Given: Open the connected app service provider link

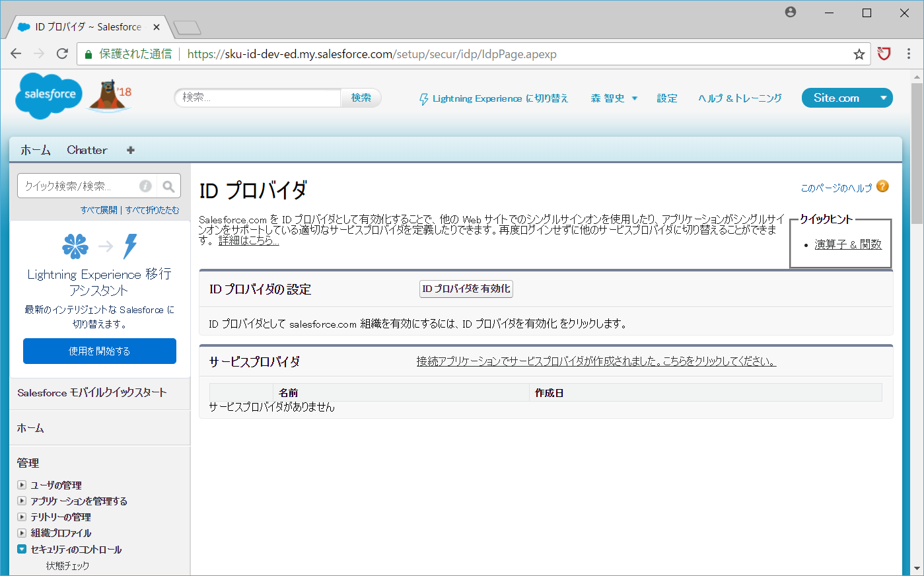Looking at the screenshot, I should click(596, 361).
